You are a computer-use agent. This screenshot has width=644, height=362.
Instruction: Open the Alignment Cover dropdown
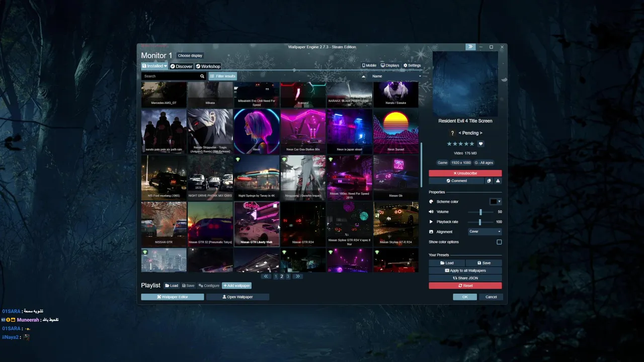485,232
